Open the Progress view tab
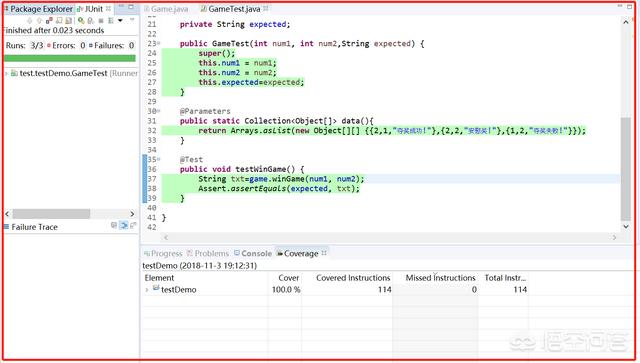 tap(163, 254)
